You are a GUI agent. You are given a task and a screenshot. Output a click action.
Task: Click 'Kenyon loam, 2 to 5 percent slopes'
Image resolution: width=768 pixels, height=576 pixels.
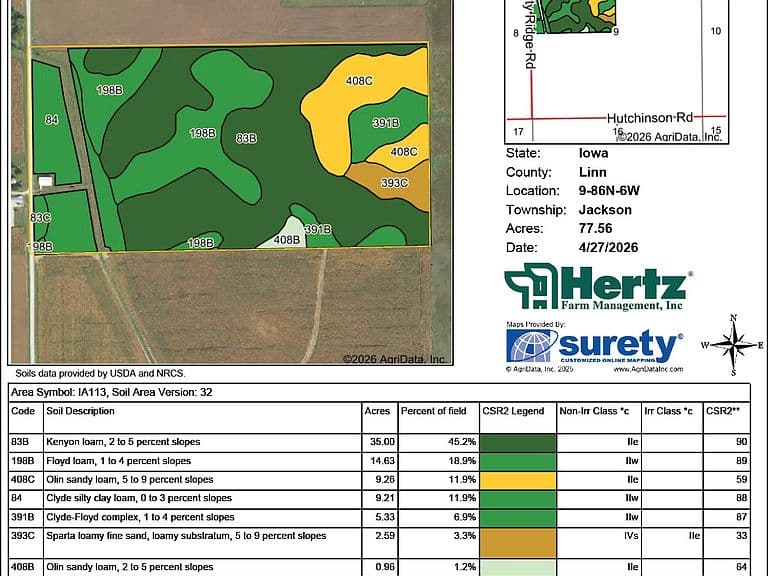tap(123, 442)
